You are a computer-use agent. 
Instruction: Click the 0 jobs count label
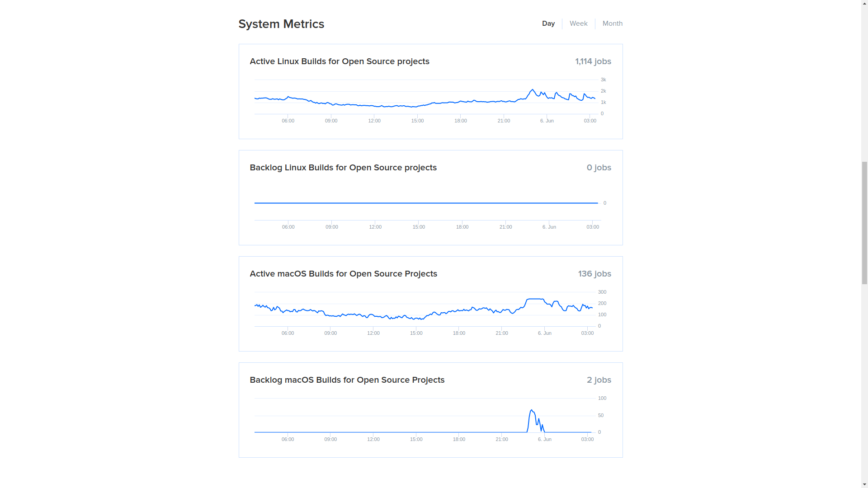pyautogui.click(x=599, y=168)
